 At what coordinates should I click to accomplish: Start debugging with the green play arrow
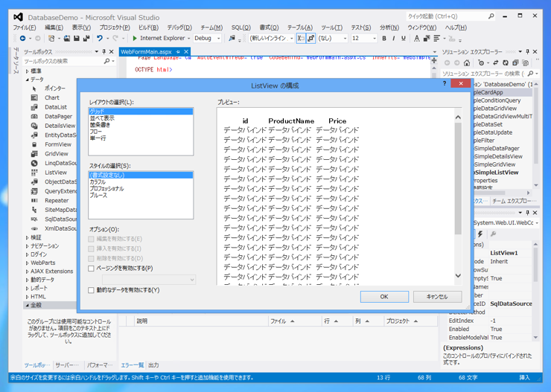tap(135, 38)
